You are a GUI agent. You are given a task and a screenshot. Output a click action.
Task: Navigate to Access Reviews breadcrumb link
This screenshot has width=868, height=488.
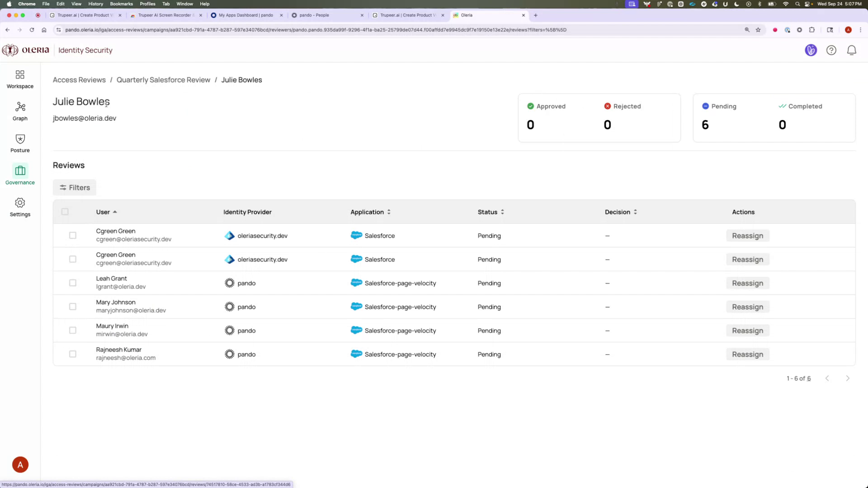click(x=79, y=80)
